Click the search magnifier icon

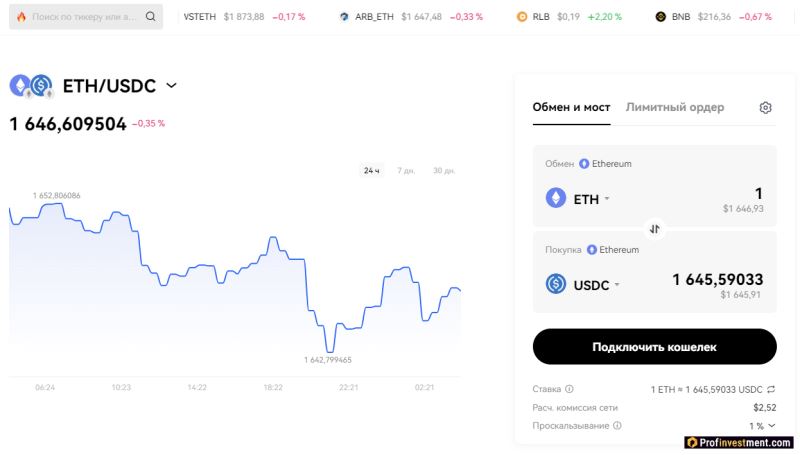151,16
